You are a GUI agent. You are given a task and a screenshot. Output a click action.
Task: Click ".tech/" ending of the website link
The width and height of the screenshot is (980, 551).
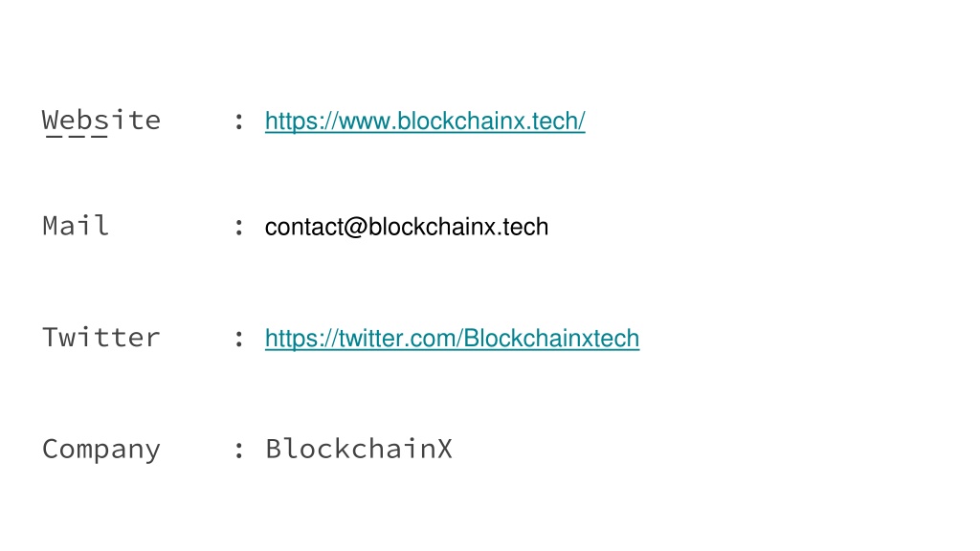click(556, 121)
